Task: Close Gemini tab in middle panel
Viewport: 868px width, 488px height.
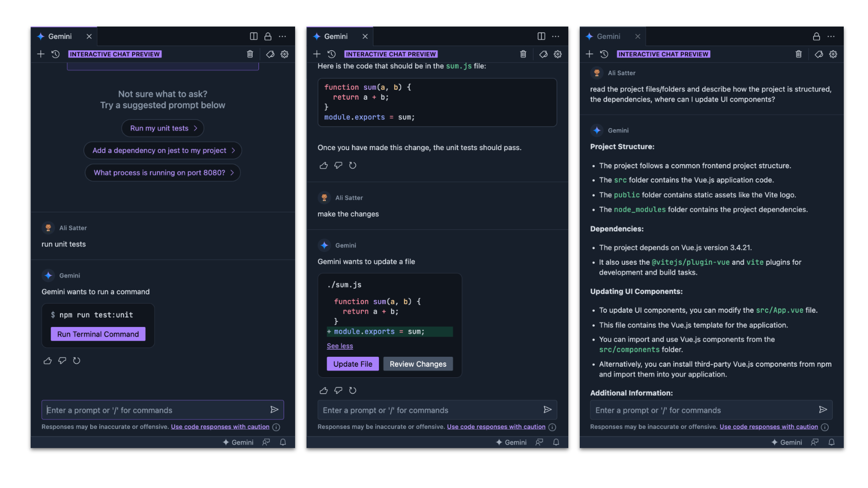Action: 365,36
